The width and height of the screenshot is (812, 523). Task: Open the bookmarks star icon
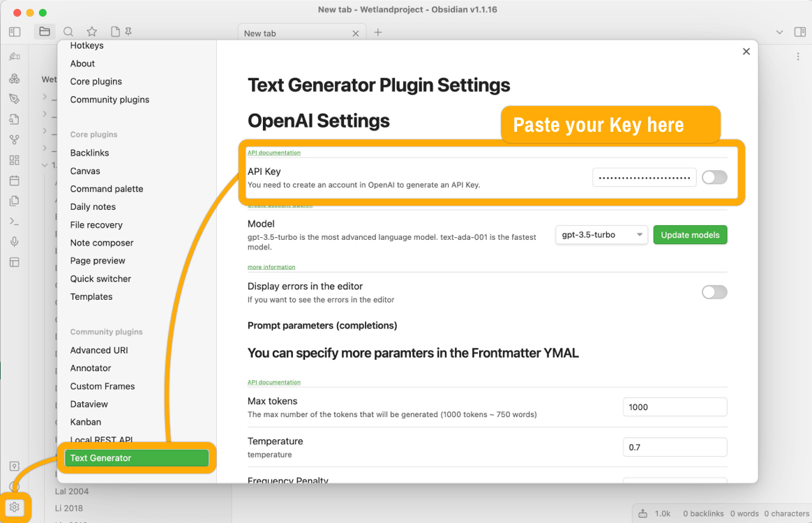coord(91,32)
